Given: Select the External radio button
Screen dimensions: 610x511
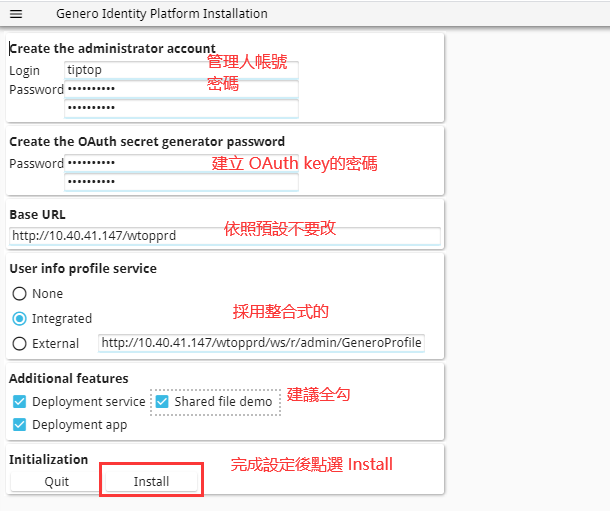Looking at the screenshot, I should tap(19, 344).
